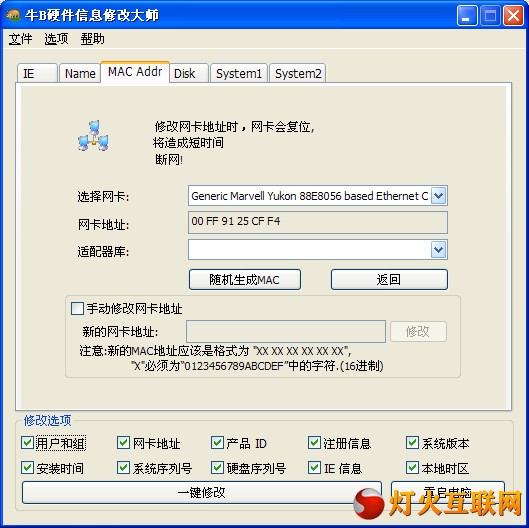Click the 随机生成MAC button
Screen dimensions: 529x528
245,279
